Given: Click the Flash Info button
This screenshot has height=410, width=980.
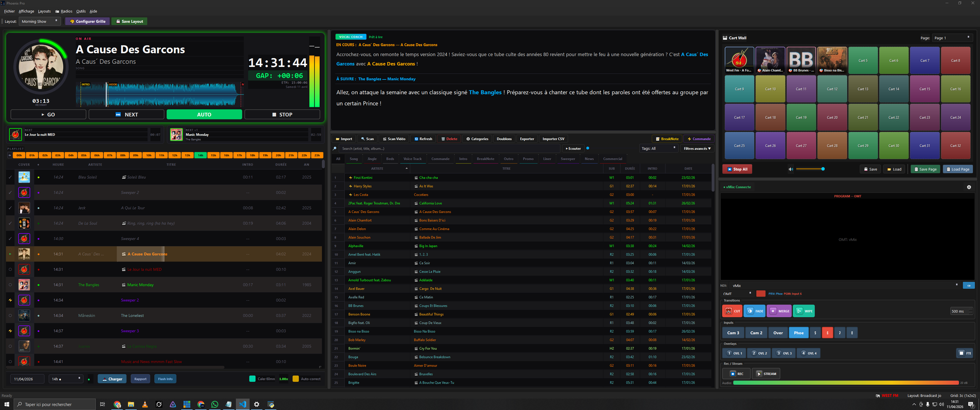Looking at the screenshot, I should (x=165, y=379).
